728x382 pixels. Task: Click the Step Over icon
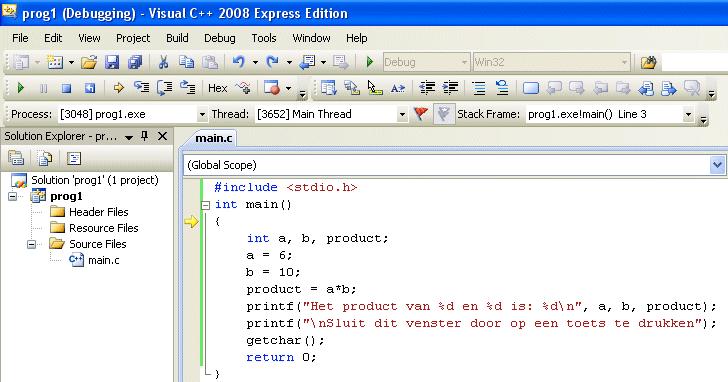[x=165, y=88]
